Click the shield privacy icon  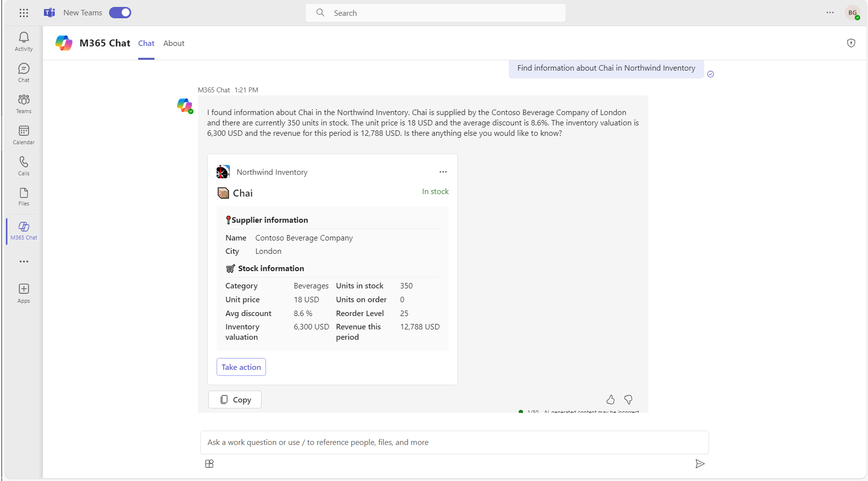851,43
